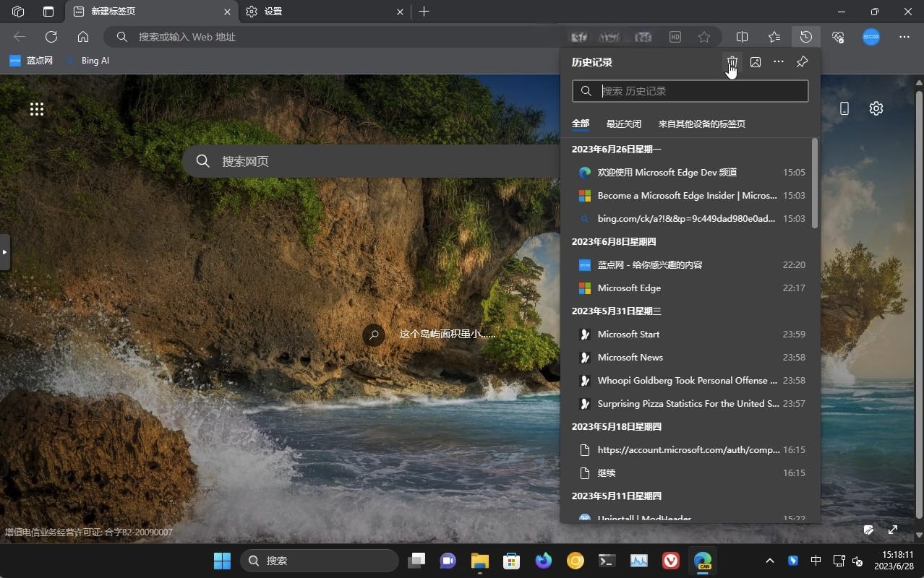Expand hidden taskbar icons chevron
The height and width of the screenshot is (578, 924).
tap(770, 560)
